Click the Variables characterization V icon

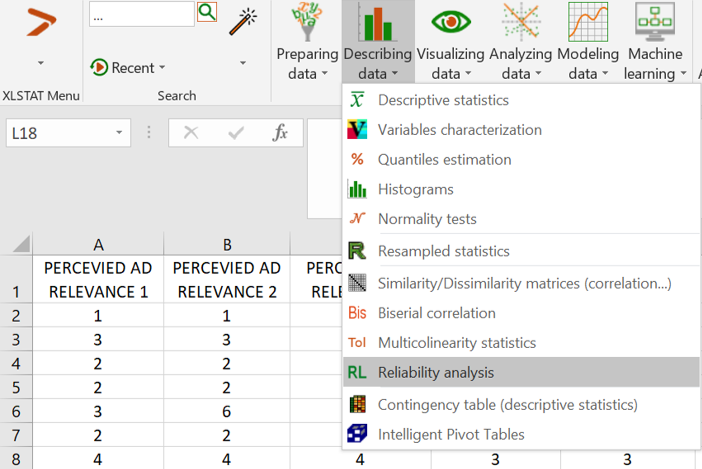pos(357,129)
